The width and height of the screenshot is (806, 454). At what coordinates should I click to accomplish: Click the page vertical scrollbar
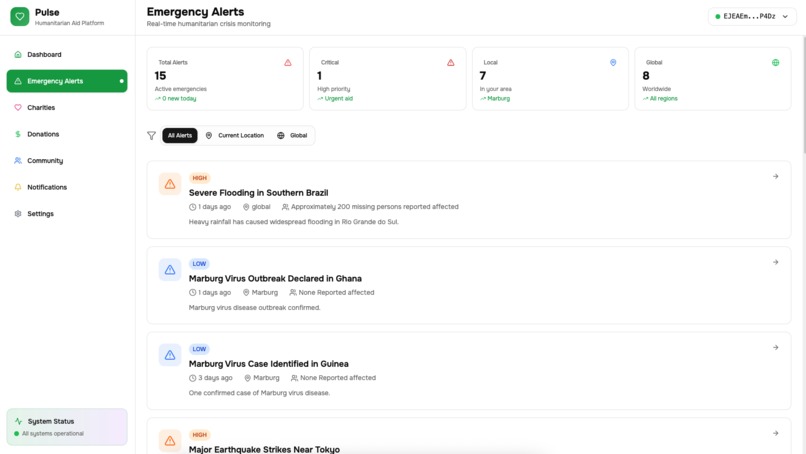pyautogui.click(x=803, y=95)
